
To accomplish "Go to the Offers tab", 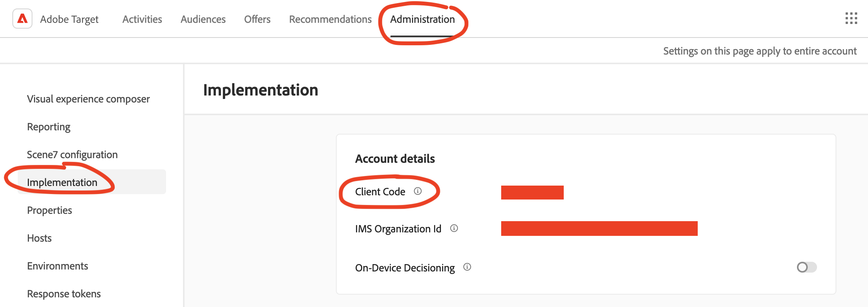I will 257,19.
